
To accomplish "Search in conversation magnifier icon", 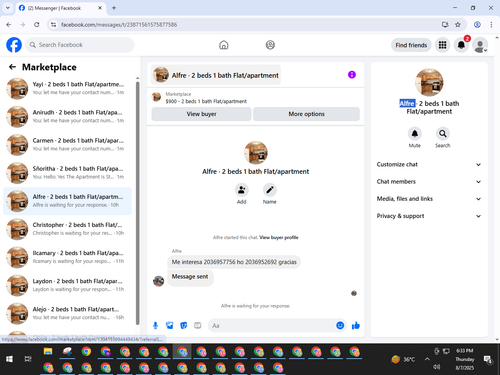I will [x=443, y=134].
